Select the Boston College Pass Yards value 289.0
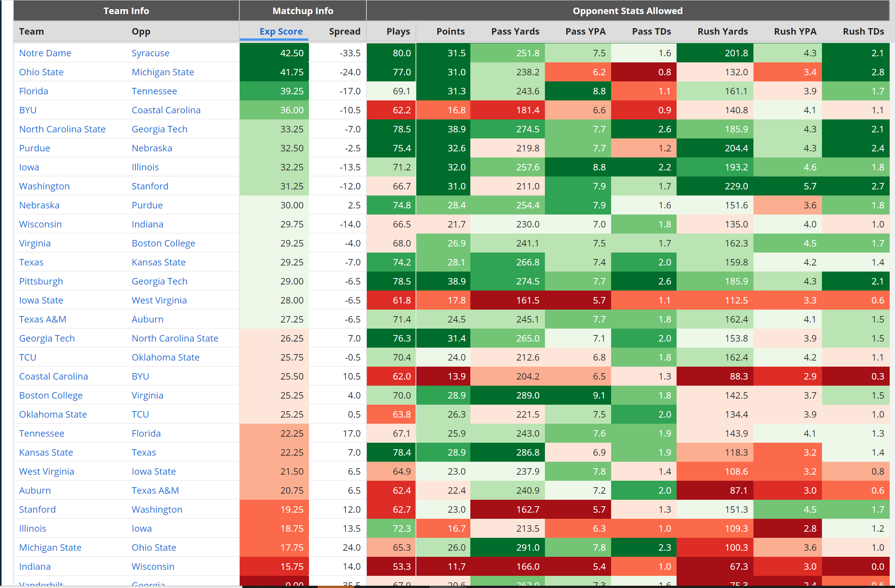 508,395
